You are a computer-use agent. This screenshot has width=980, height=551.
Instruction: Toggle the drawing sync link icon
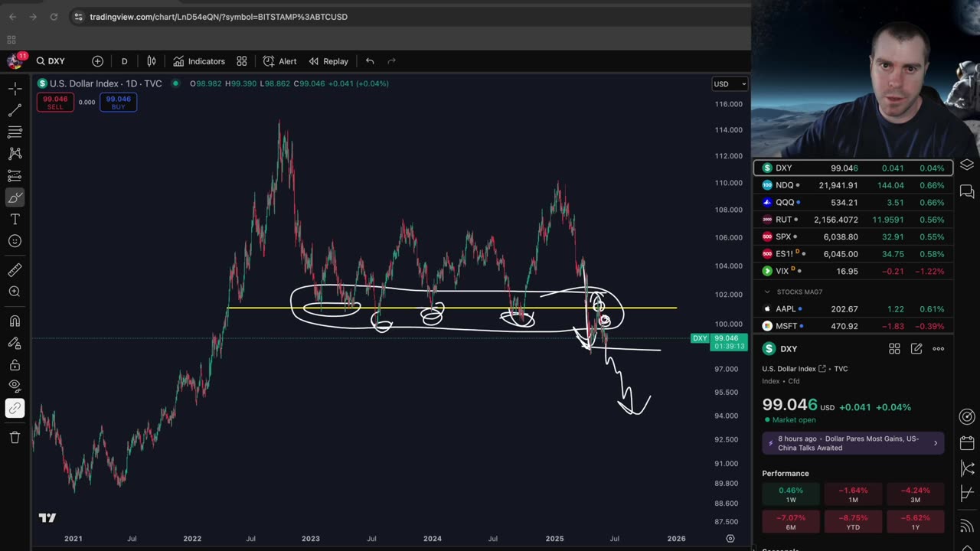click(15, 409)
